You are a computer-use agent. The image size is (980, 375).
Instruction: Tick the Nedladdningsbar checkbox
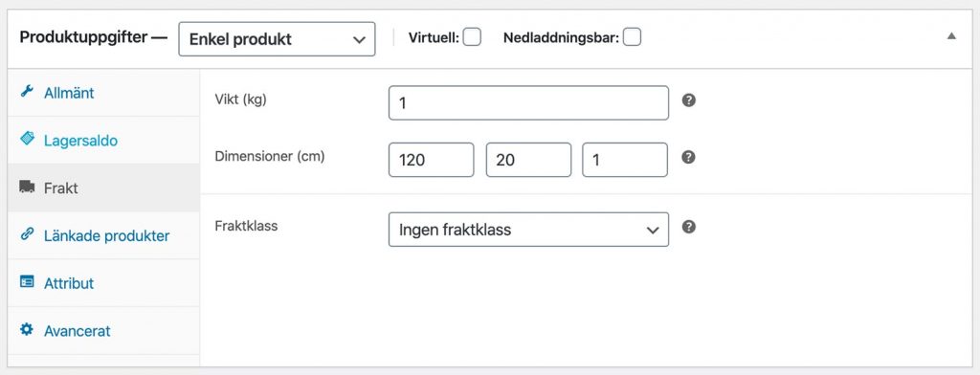(632, 37)
